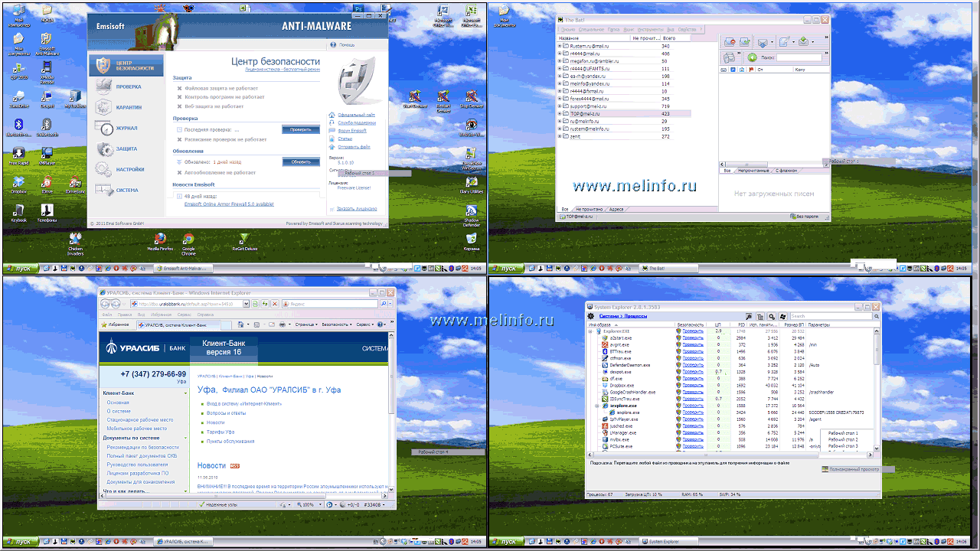Click System Explorer taskbar button
Image resolution: width=980 pixels, height=551 pixels.
click(x=668, y=541)
